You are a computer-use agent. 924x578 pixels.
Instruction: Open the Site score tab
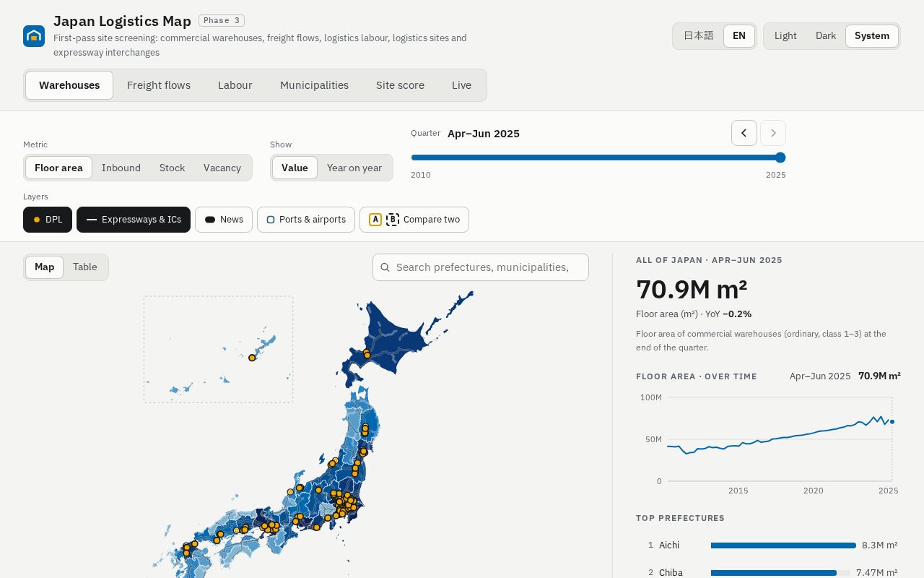[x=400, y=85]
